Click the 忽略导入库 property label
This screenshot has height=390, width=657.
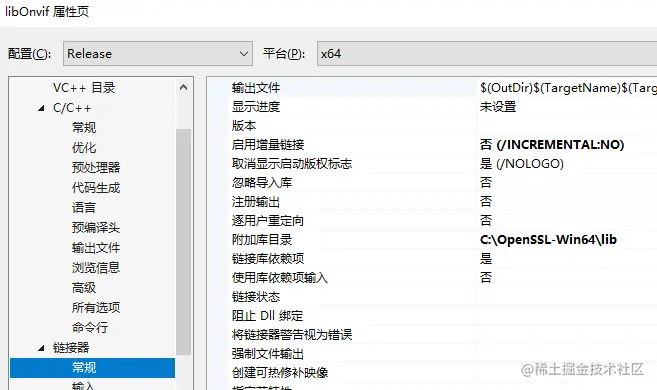262,183
